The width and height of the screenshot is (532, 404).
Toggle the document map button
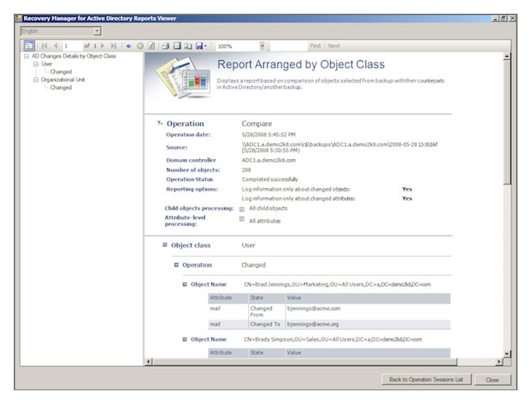29,46
